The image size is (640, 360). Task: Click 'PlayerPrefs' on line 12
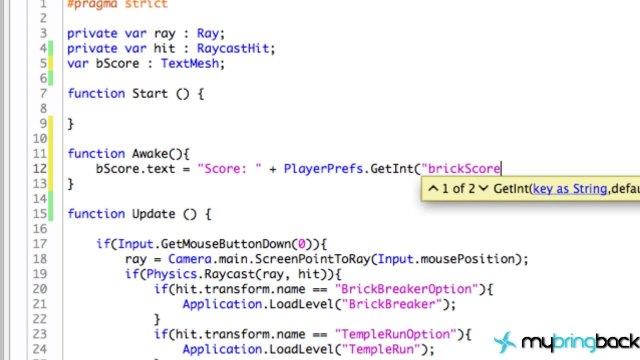(323, 169)
